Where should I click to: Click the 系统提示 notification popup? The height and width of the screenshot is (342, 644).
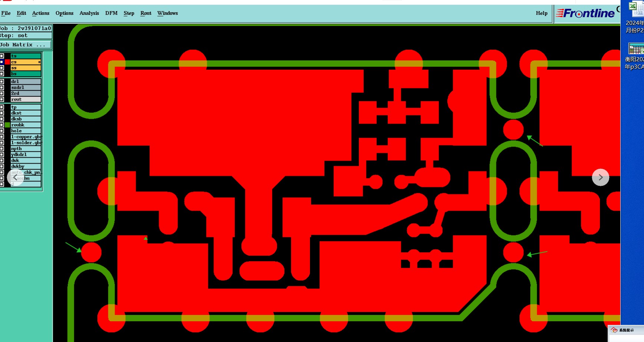pos(626,333)
